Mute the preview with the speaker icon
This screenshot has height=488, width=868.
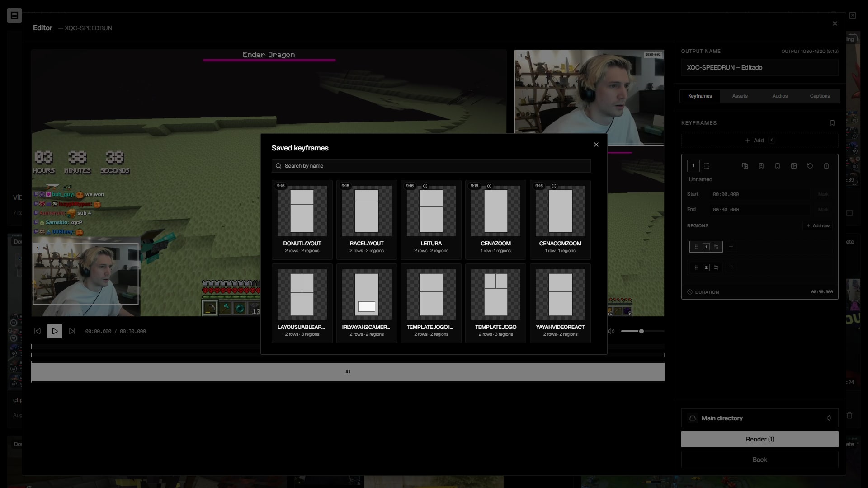click(611, 331)
